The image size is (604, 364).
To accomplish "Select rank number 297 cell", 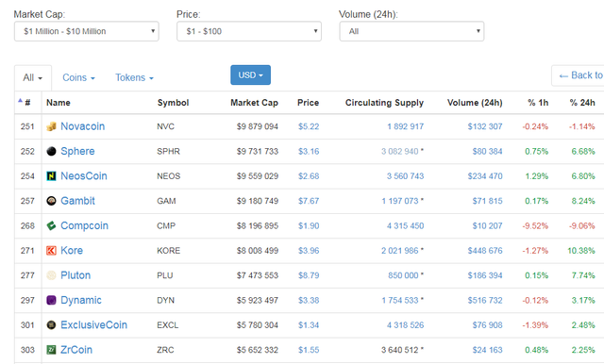I will (27, 300).
